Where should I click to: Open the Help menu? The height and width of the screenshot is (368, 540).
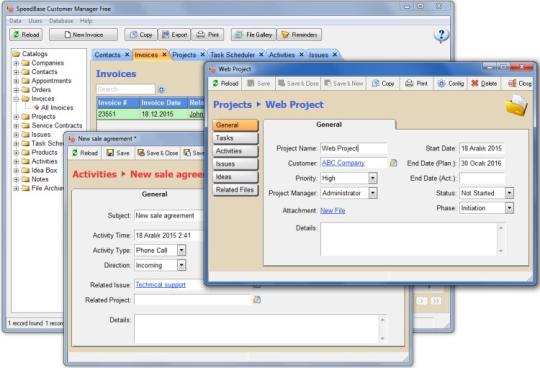coord(86,21)
